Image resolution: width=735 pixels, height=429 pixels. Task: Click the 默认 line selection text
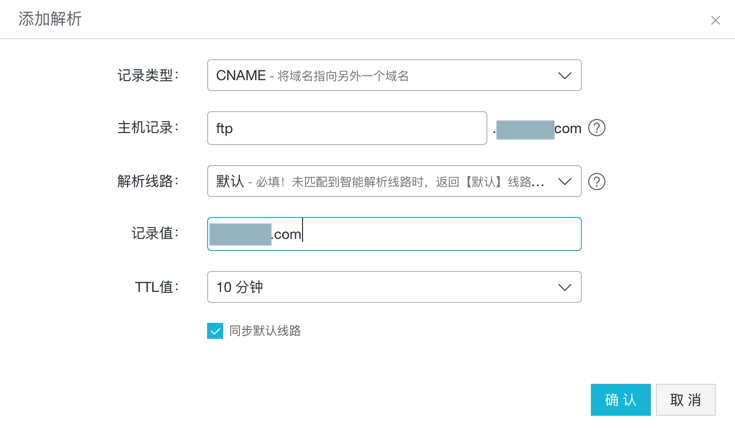coord(230,181)
